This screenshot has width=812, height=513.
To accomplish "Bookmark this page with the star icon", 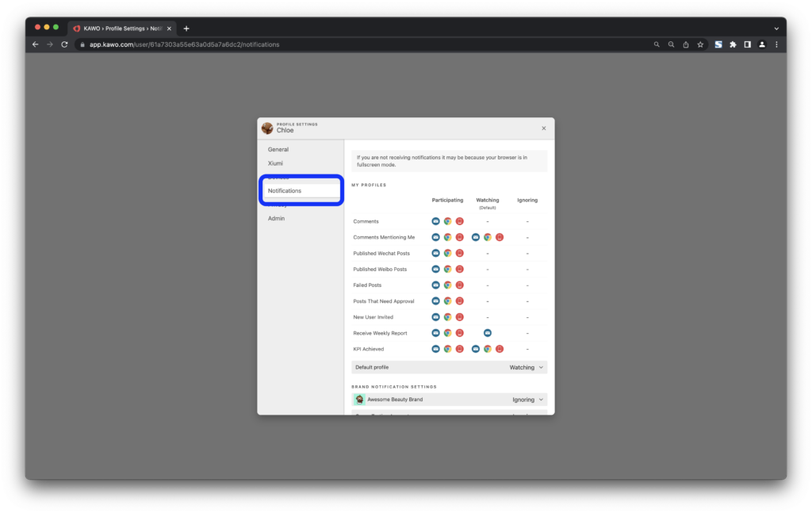I will click(700, 44).
